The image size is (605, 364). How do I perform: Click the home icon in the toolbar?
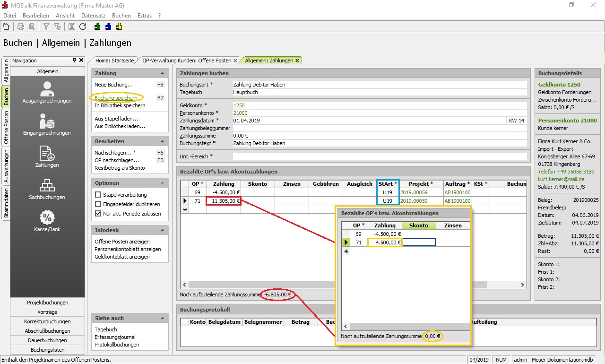pos(6,26)
